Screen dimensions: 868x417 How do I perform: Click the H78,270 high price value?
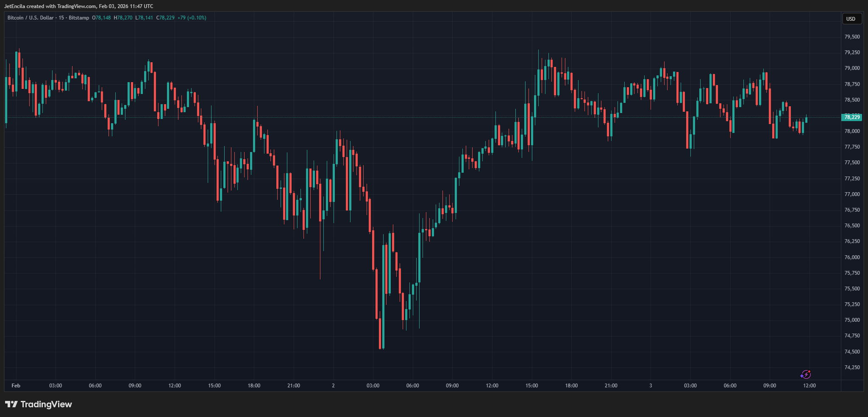pos(123,18)
